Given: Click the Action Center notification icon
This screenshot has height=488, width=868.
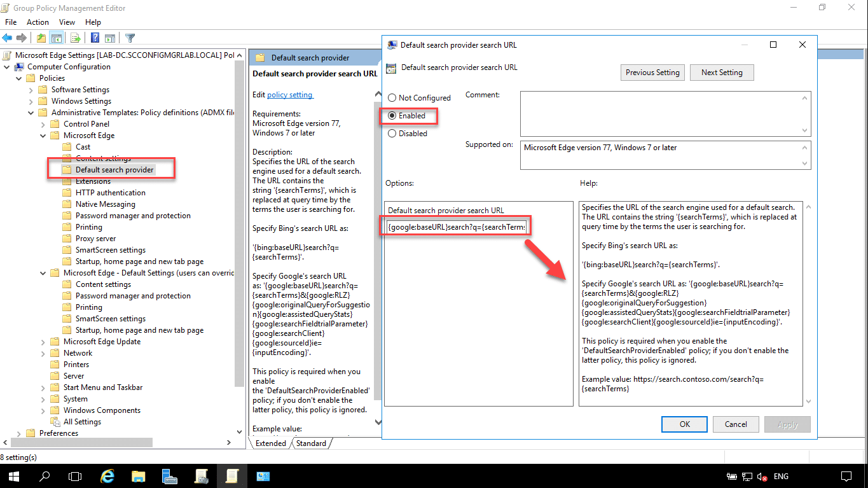Looking at the screenshot, I should (846, 476).
